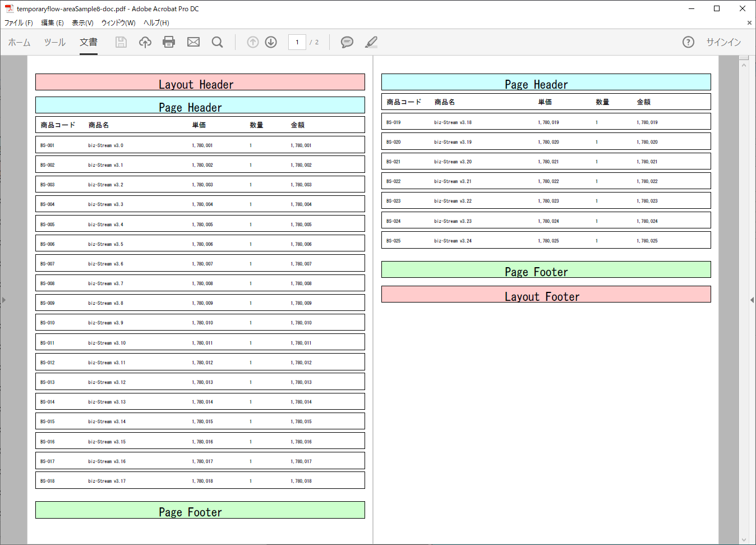Open the comment bubble tool
This screenshot has width=756, height=545.
(x=347, y=42)
